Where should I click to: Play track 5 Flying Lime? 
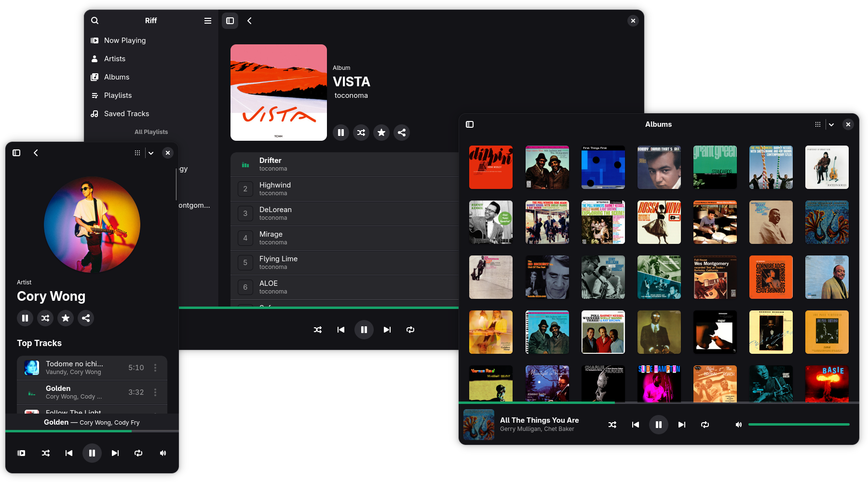[x=344, y=263]
